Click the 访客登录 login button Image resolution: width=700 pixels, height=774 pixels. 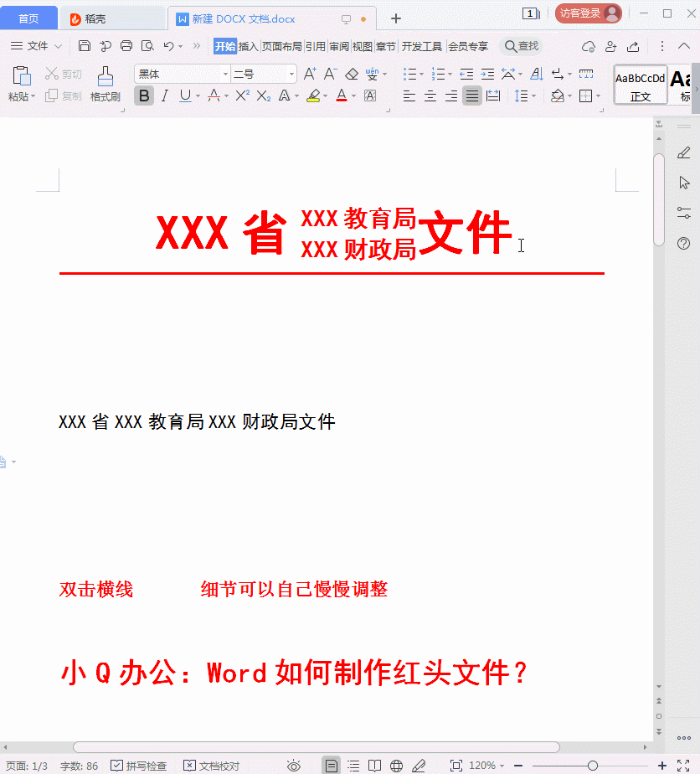pos(588,13)
